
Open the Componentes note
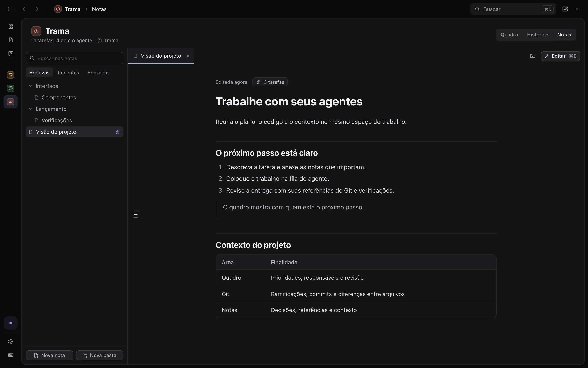click(74, 97)
